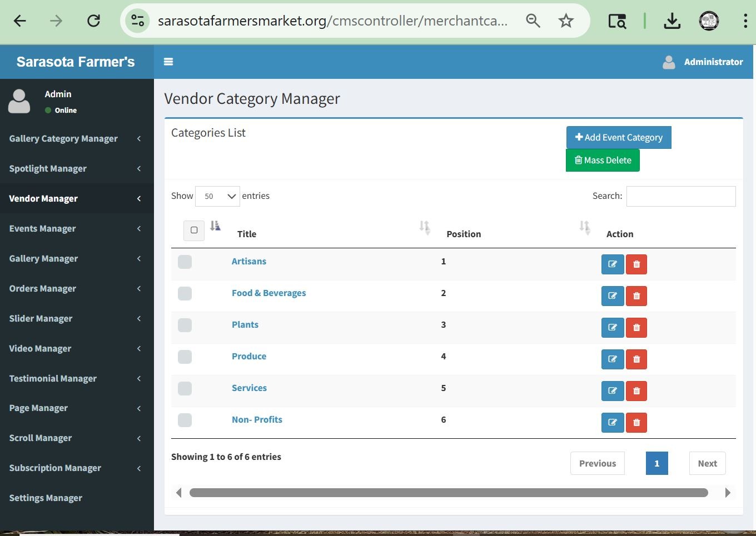Click the horizontal scrollbar under the table
The width and height of the screenshot is (756, 536).
448,493
